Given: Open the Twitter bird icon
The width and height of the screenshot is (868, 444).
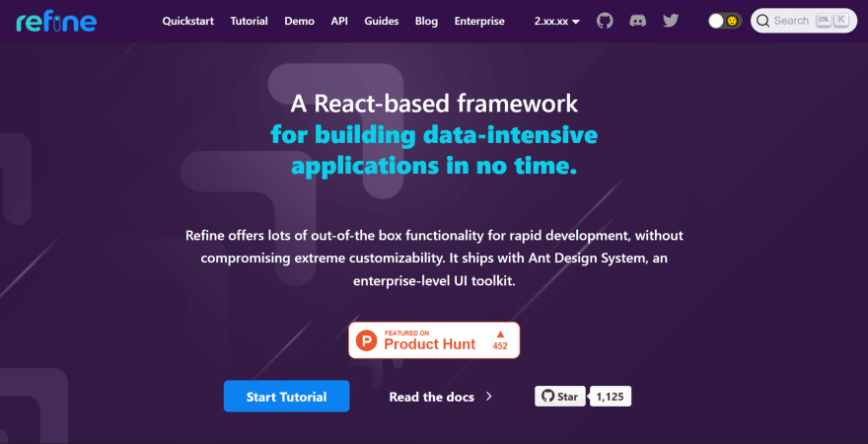Looking at the screenshot, I should pos(671,21).
